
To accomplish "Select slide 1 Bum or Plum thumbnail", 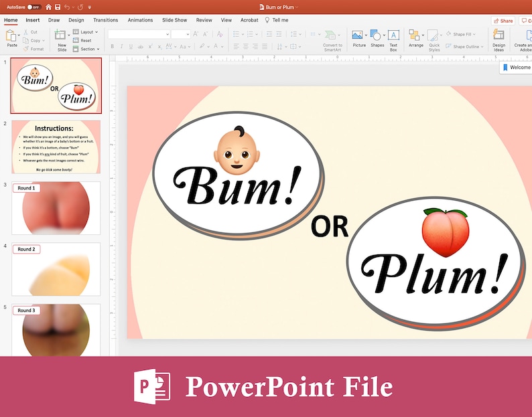I will tap(56, 86).
